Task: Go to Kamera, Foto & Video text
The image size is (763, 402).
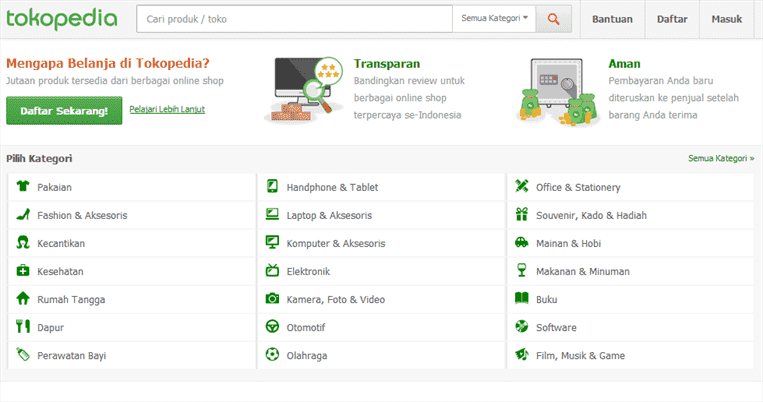Action: (336, 300)
